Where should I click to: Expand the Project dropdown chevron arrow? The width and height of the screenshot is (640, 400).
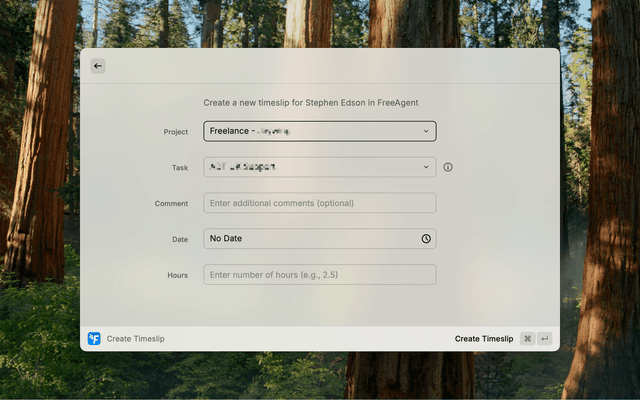click(426, 131)
